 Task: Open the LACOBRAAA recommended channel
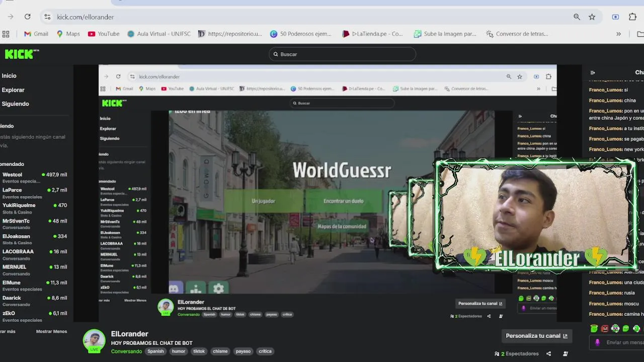click(34, 254)
